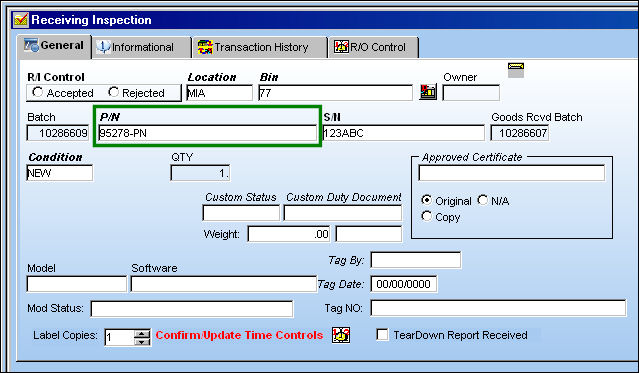Choose the Original certificate option
This screenshot has height=373, width=639.
tap(426, 200)
